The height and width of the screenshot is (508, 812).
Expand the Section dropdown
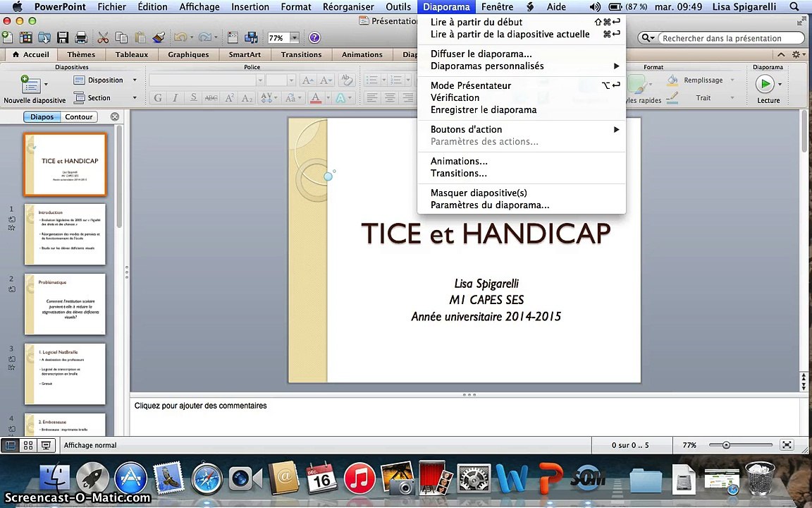click(135, 97)
